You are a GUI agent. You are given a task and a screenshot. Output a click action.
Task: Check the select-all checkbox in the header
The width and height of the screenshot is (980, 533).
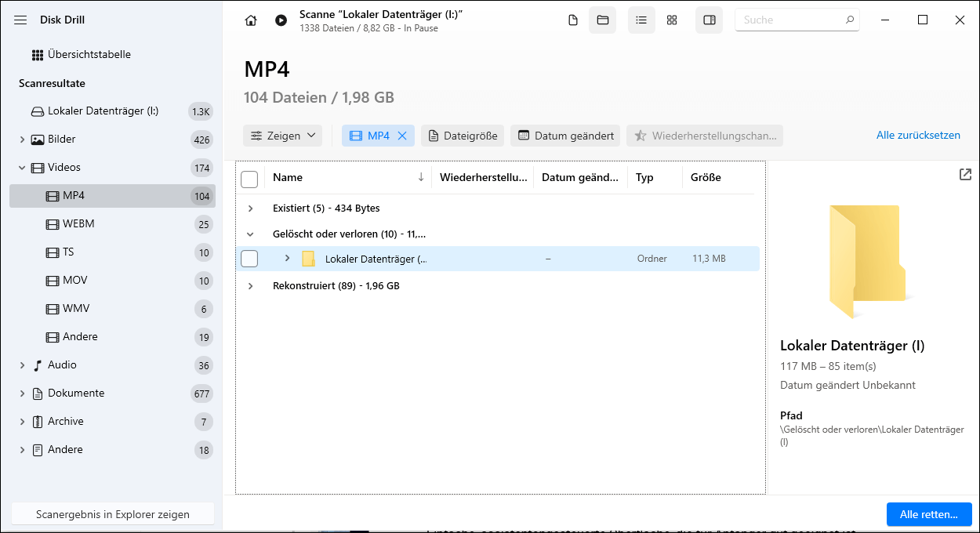tap(249, 179)
